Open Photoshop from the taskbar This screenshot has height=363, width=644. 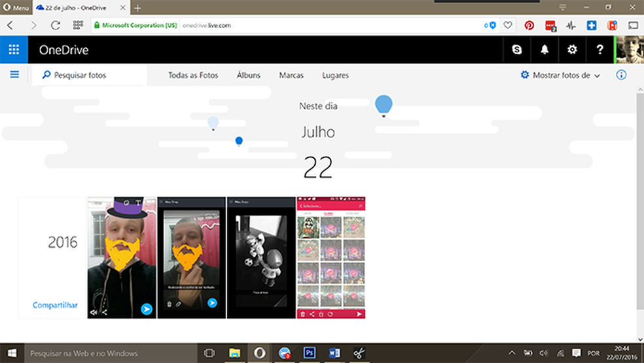310,353
